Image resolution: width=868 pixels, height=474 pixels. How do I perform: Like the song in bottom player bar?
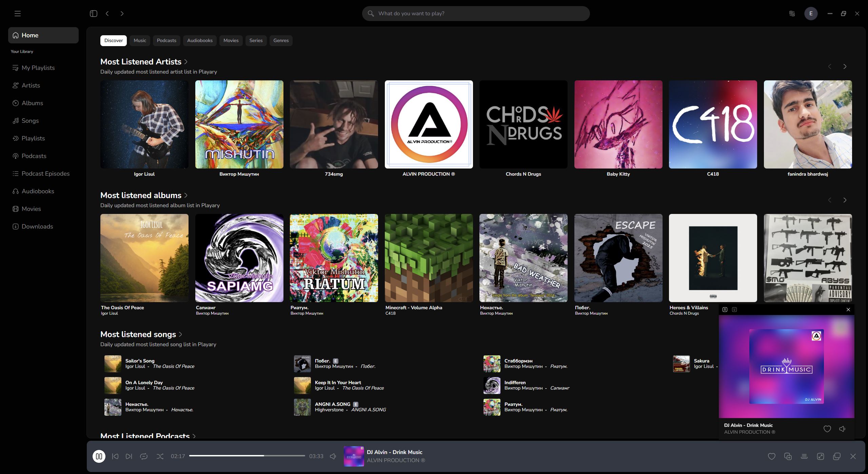[x=772, y=456]
